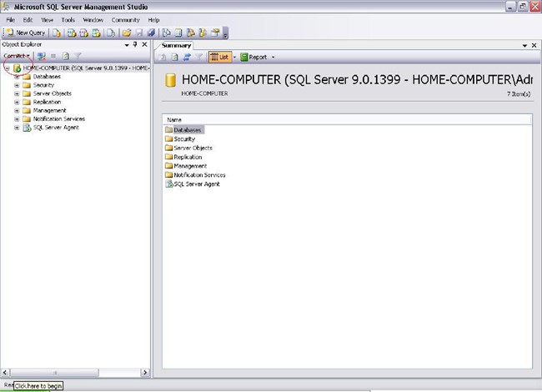Screen dimensions: 542x392
Task: Click the Filter funnel icon in Object Explorer
Action: click(78, 56)
